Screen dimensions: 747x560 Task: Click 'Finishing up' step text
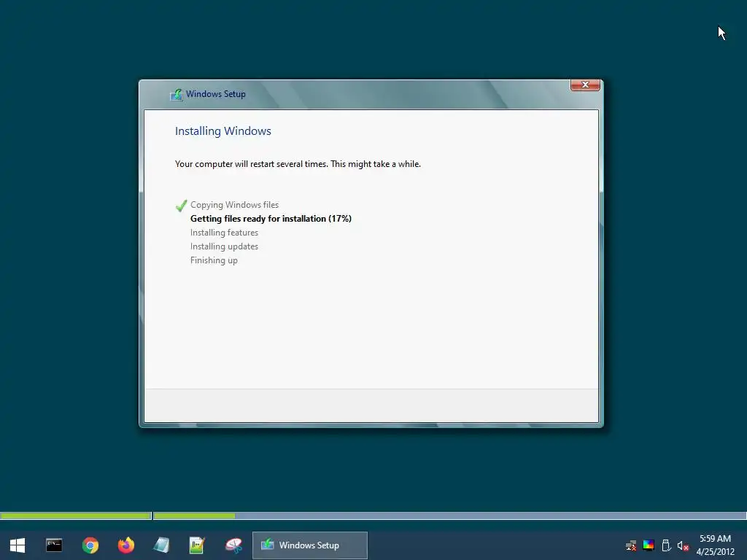[214, 260]
